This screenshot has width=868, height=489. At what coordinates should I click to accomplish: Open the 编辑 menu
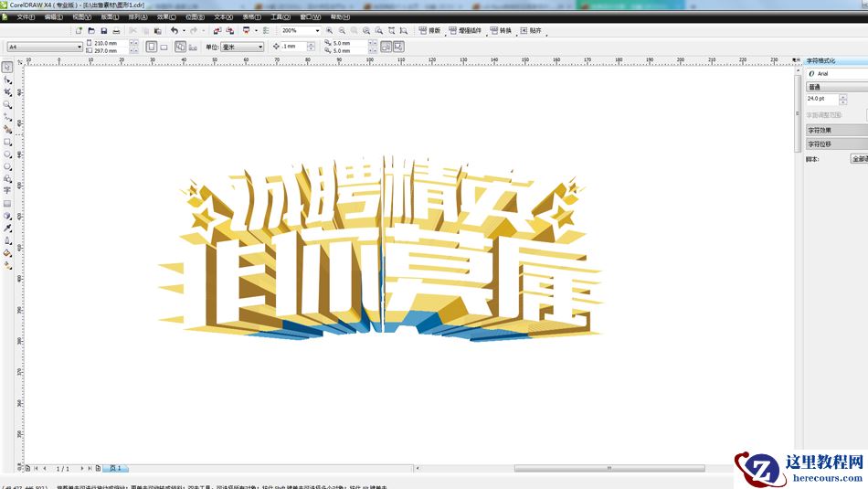pyautogui.click(x=54, y=17)
